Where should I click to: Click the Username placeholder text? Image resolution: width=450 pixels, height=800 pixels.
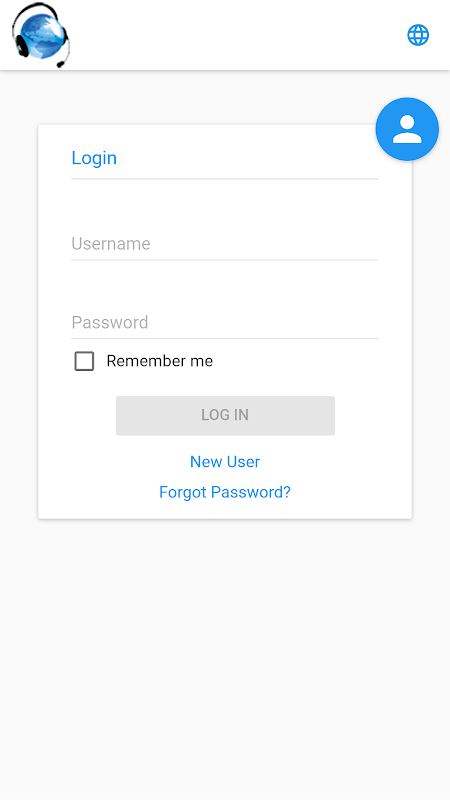point(111,243)
